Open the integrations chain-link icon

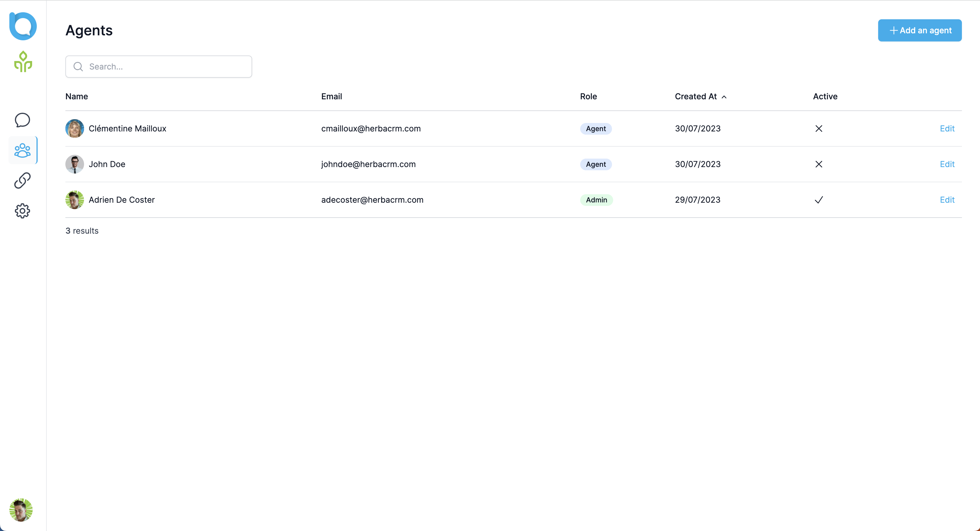(x=22, y=181)
